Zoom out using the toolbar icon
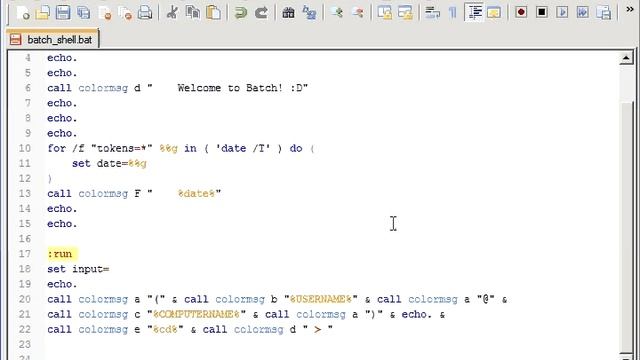Viewport: 640px width, 360px height. [x=358, y=13]
